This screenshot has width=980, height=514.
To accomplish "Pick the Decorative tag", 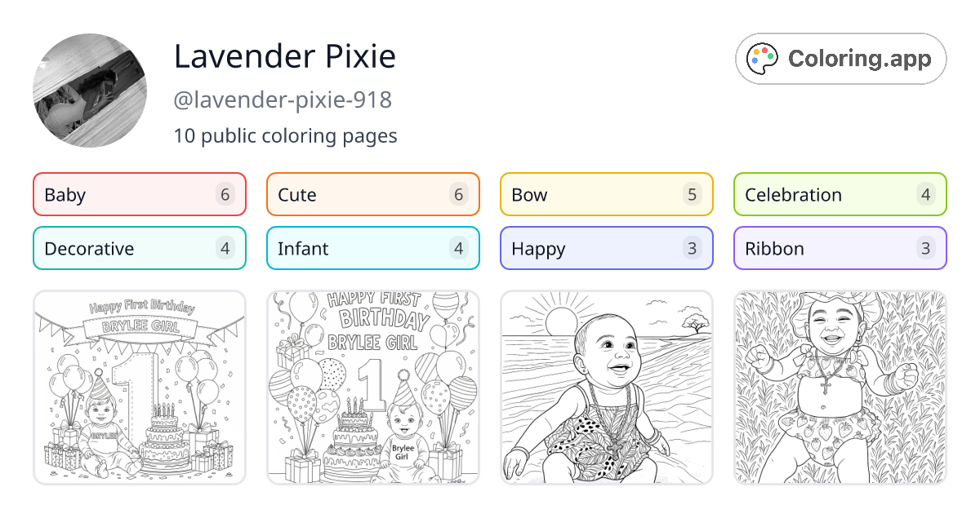I will click(x=139, y=248).
